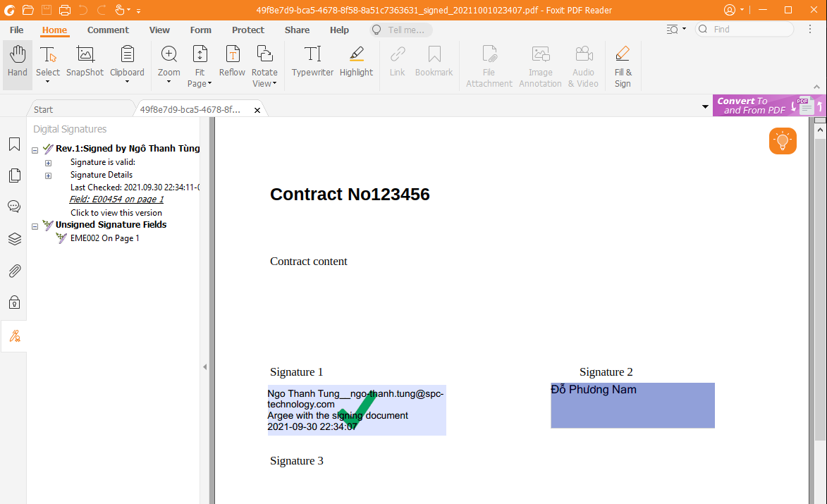827x504 pixels.
Task: Open 'Field: E00454 on page 1' link
Action: point(116,199)
